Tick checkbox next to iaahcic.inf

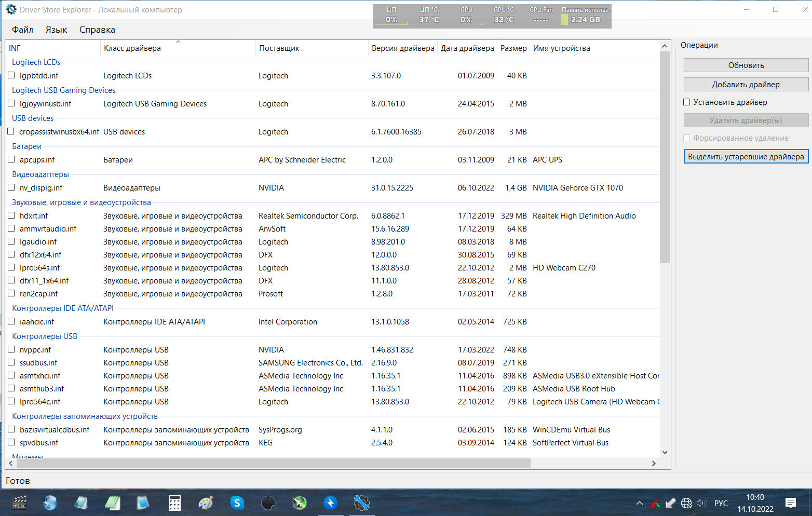pos(11,321)
